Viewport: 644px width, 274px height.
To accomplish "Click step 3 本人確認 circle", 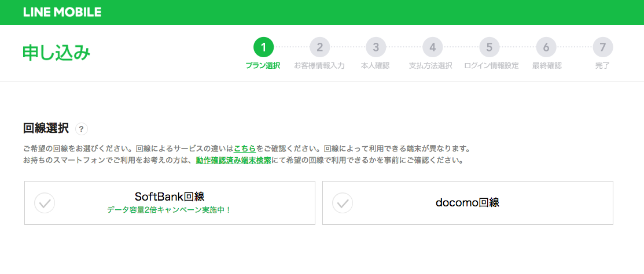I will (x=376, y=47).
